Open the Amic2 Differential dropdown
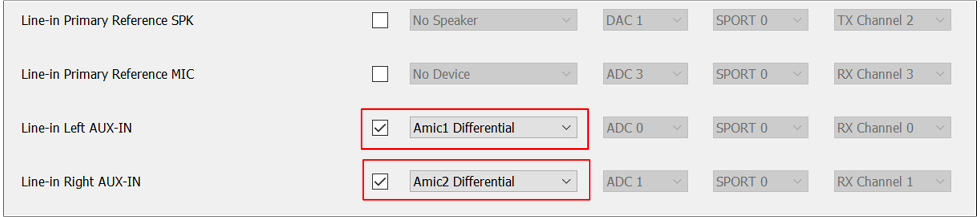Image resolution: width=980 pixels, height=217 pixels. pyautogui.click(x=493, y=181)
